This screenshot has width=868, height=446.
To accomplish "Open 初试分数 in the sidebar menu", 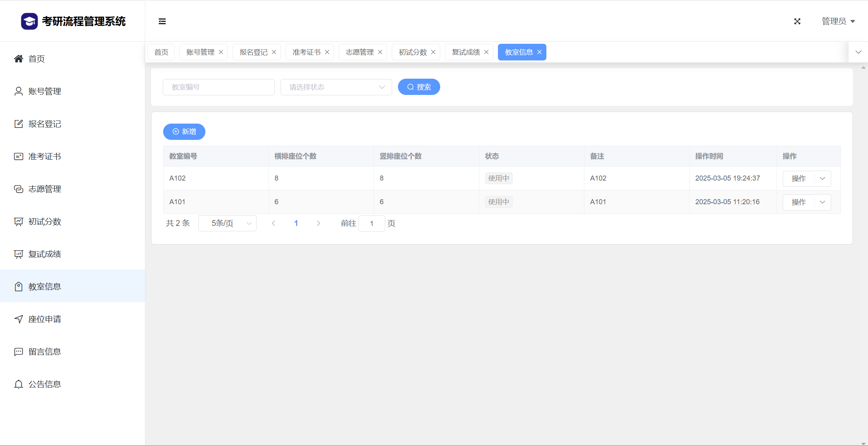I will tap(45, 222).
